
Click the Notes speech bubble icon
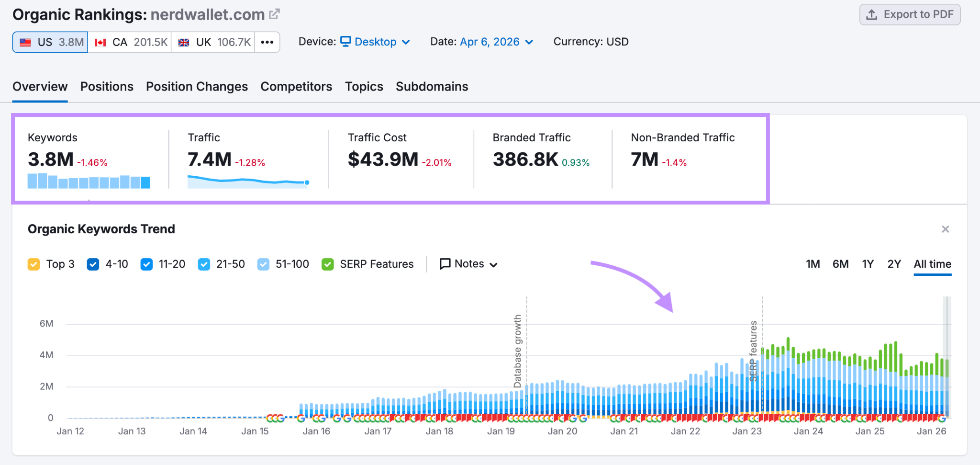[445, 263]
